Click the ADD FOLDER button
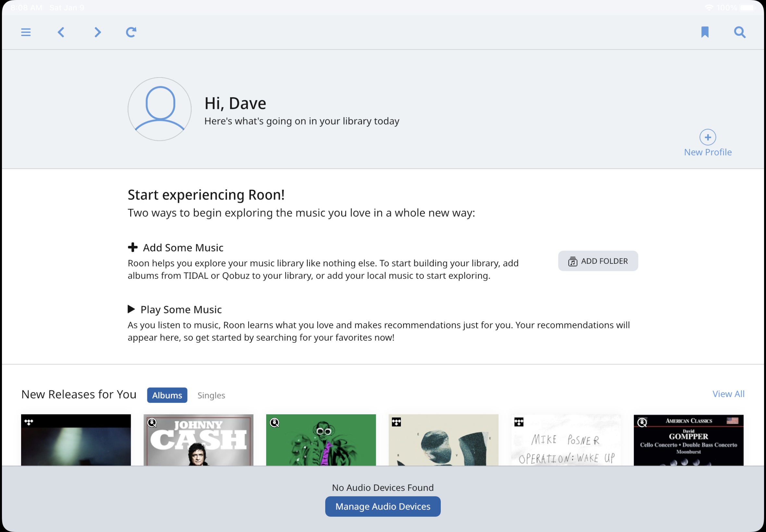766x532 pixels. (598, 261)
